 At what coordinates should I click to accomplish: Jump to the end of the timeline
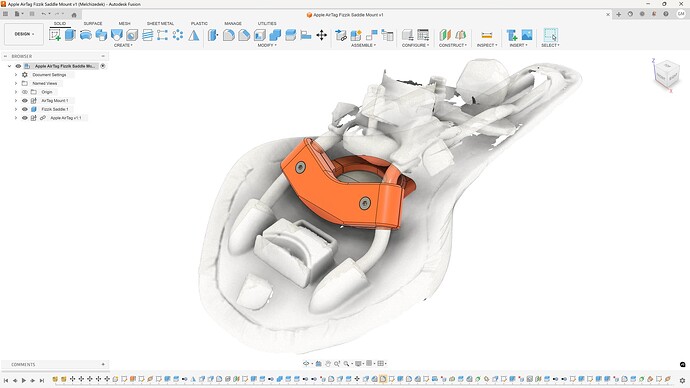tap(42, 381)
